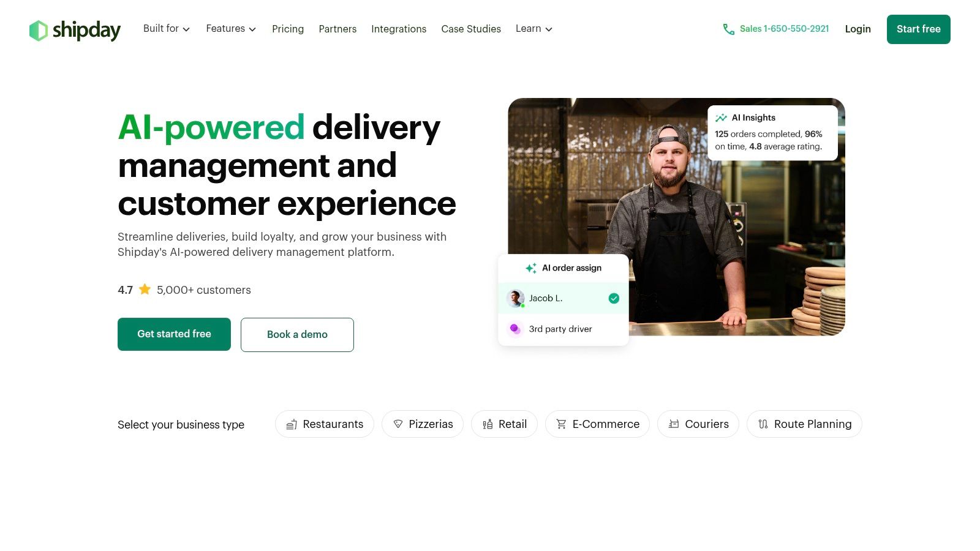Open the Features dropdown menu

[x=231, y=29]
